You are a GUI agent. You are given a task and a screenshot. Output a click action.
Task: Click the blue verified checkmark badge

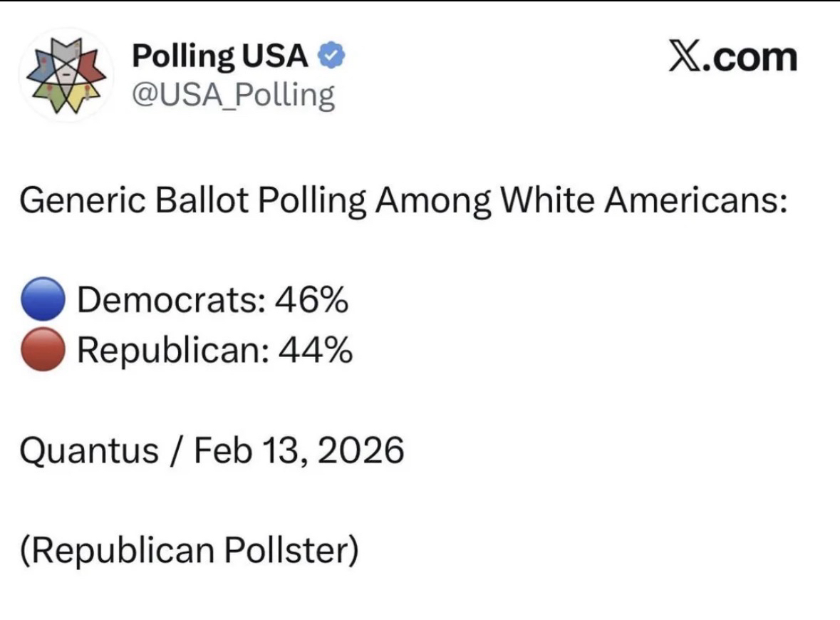coord(331,55)
